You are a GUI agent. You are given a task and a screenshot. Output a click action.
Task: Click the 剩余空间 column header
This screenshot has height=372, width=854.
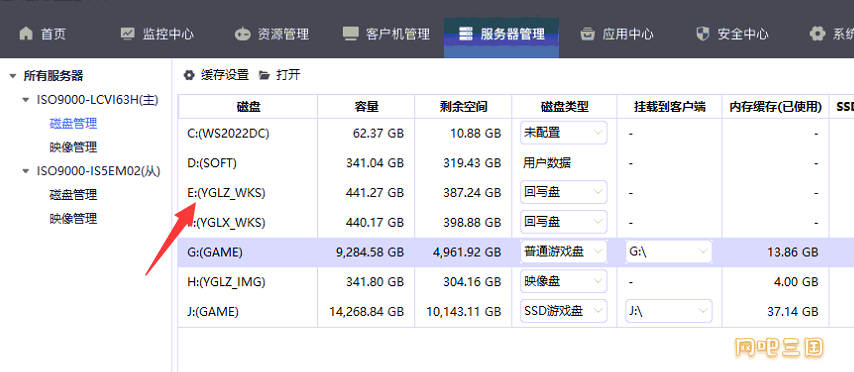point(463,107)
